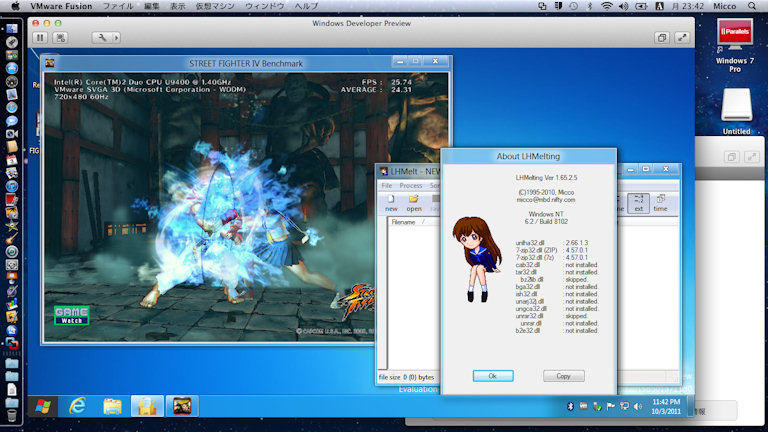Click Street Fighter IV Benchmark title icon
The height and width of the screenshot is (432, 768).
click(x=49, y=63)
